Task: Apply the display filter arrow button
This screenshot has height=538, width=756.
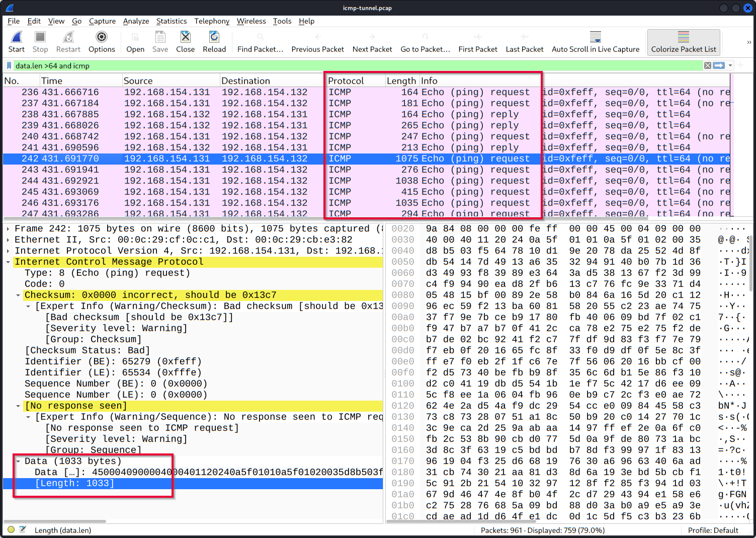Action: [x=719, y=66]
